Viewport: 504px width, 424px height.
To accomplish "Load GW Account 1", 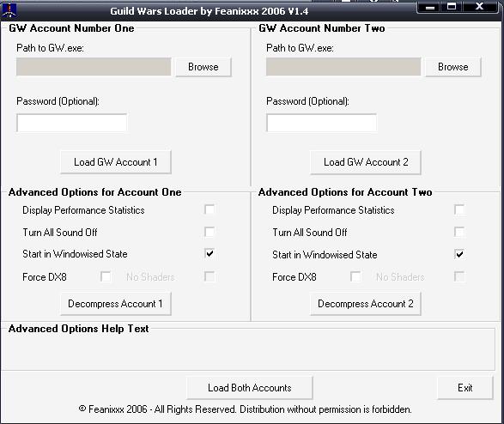I will (116, 162).
